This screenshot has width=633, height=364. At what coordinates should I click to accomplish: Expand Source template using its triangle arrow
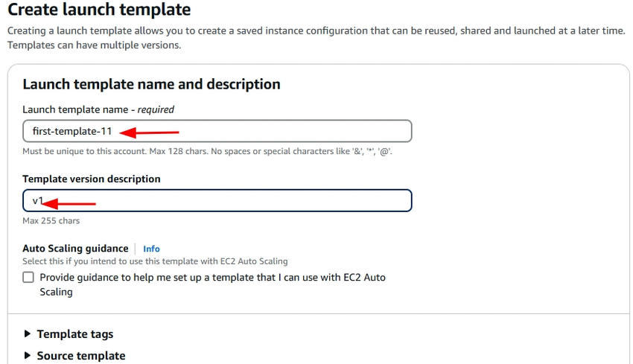[x=28, y=356]
